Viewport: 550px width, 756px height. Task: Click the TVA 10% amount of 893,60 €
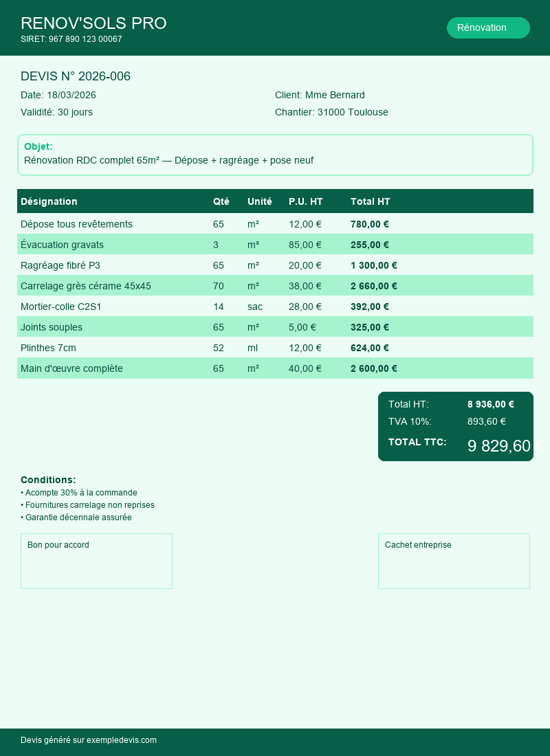point(487,421)
